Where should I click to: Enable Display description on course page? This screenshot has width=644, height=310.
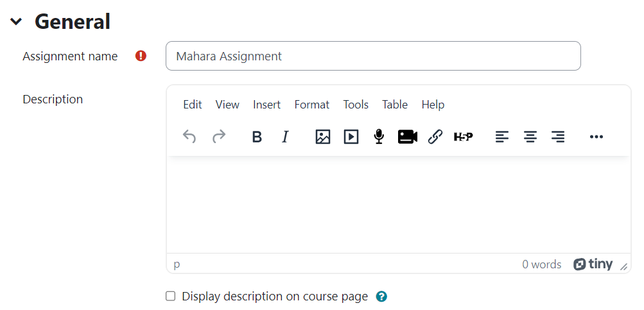pyautogui.click(x=170, y=296)
